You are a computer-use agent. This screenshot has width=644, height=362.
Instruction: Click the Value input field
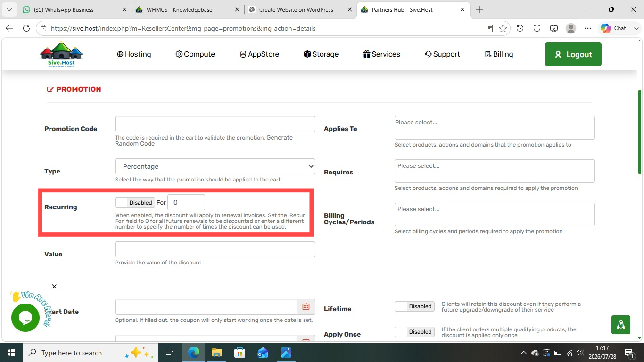215,249
